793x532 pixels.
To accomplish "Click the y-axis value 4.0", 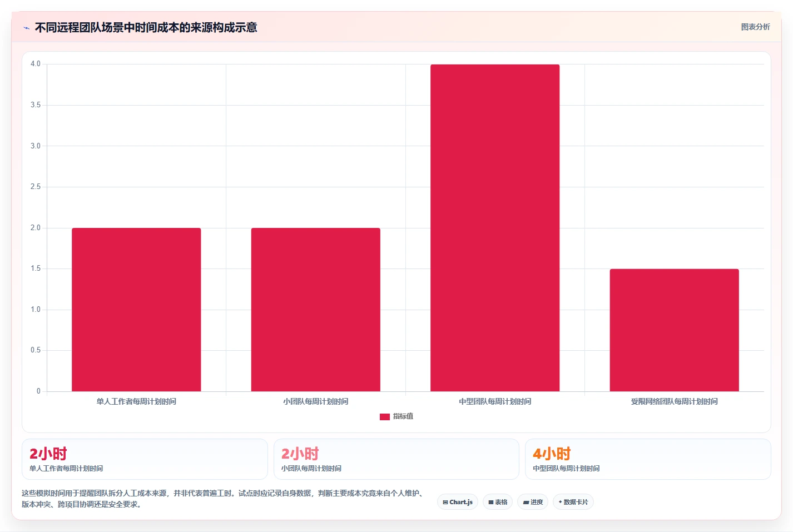I will pyautogui.click(x=36, y=64).
